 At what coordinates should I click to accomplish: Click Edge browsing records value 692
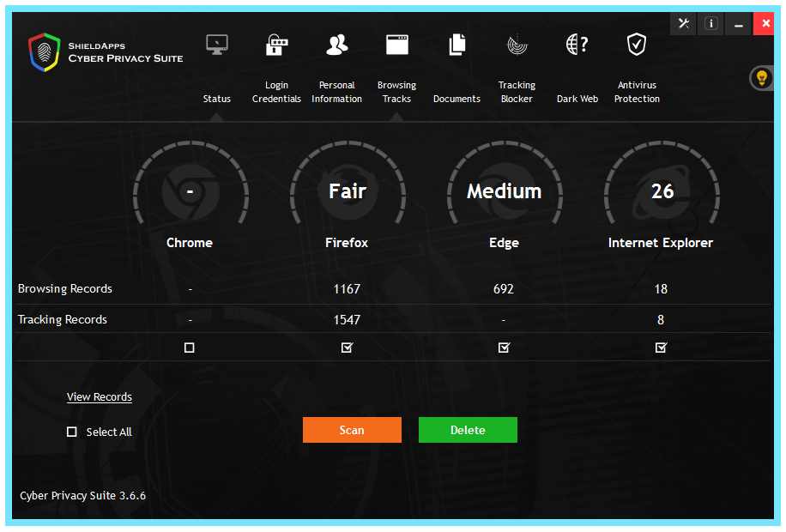pos(504,289)
